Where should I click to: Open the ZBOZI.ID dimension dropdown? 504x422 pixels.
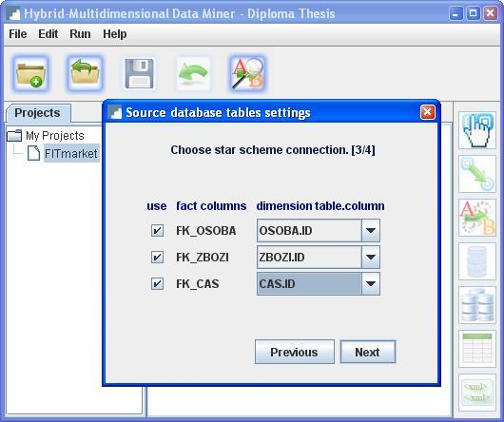pyautogui.click(x=371, y=258)
